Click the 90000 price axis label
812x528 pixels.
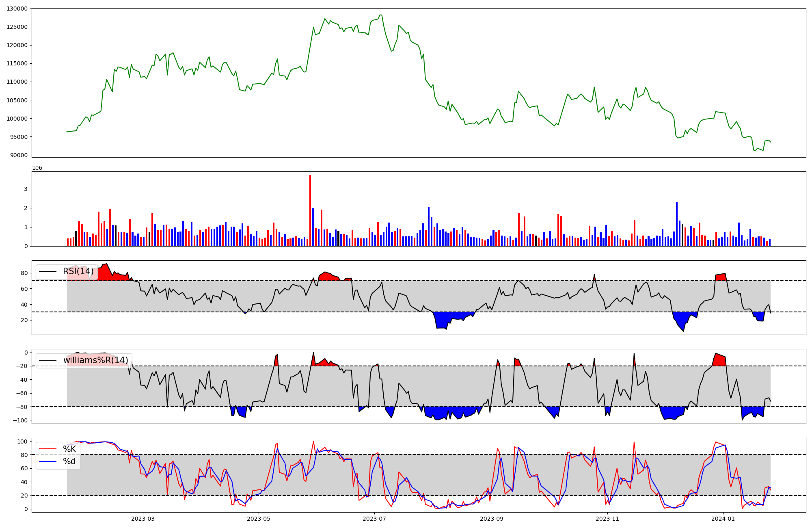tap(19, 155)
